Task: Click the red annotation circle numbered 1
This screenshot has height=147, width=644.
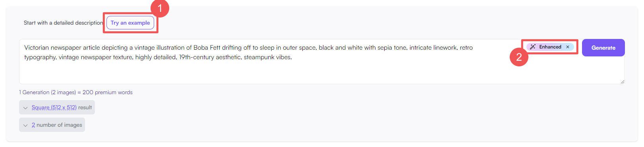Action: pyautogui.click(x=160, y=8)
